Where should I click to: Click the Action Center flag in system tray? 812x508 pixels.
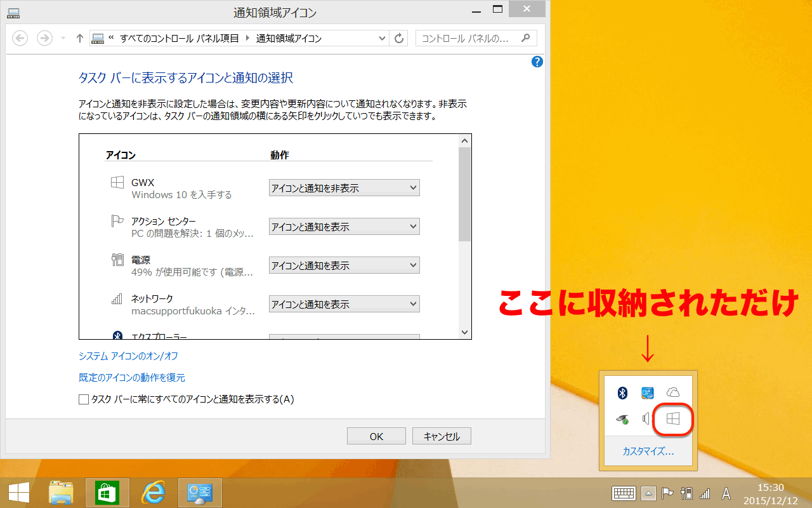[x=667, y=493]
